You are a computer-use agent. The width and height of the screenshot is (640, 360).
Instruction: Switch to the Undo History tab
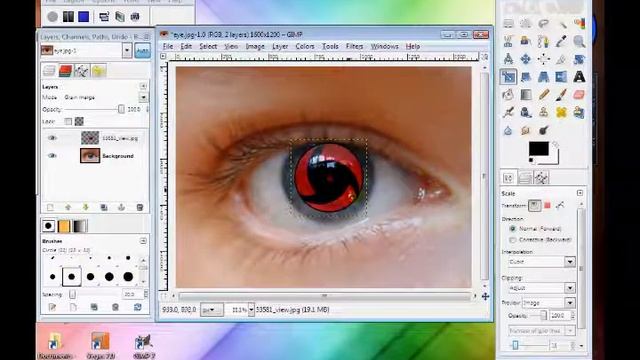[99, 71]
